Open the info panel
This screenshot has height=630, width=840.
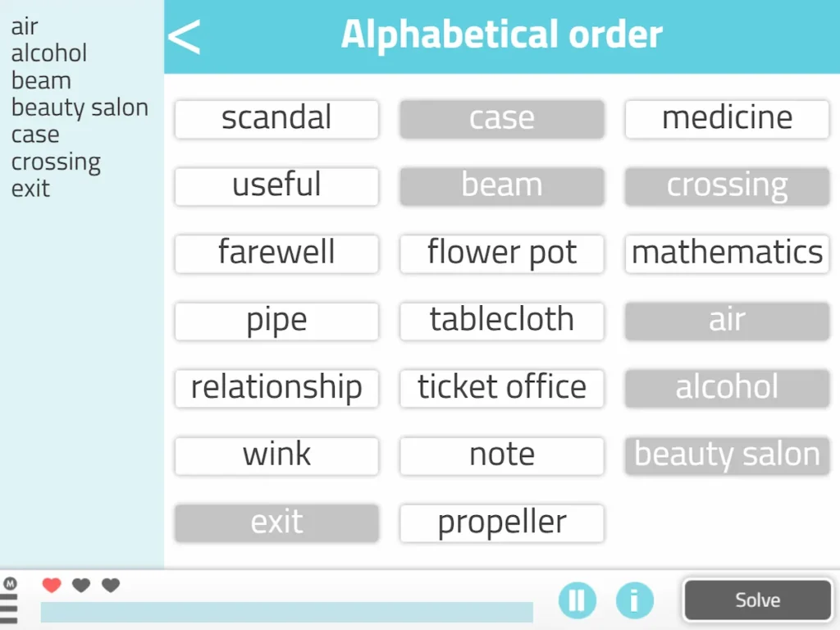pos(635,600)
